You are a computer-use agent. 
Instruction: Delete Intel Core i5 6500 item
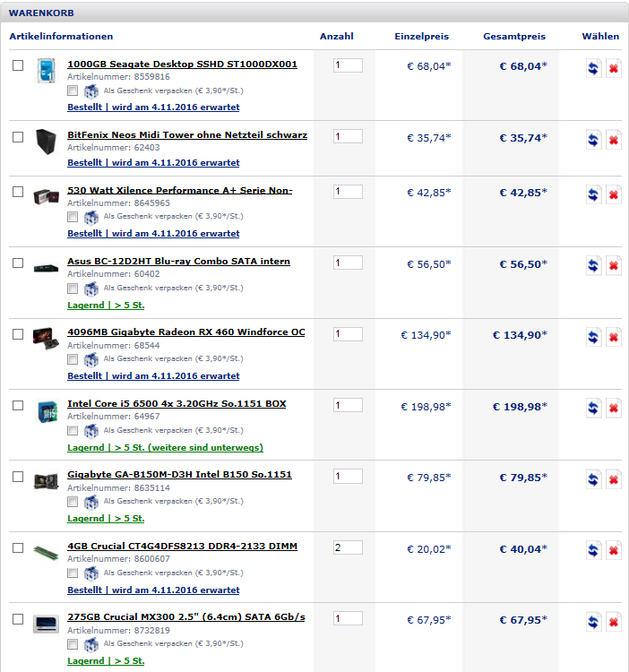click(x=614, y=408)
